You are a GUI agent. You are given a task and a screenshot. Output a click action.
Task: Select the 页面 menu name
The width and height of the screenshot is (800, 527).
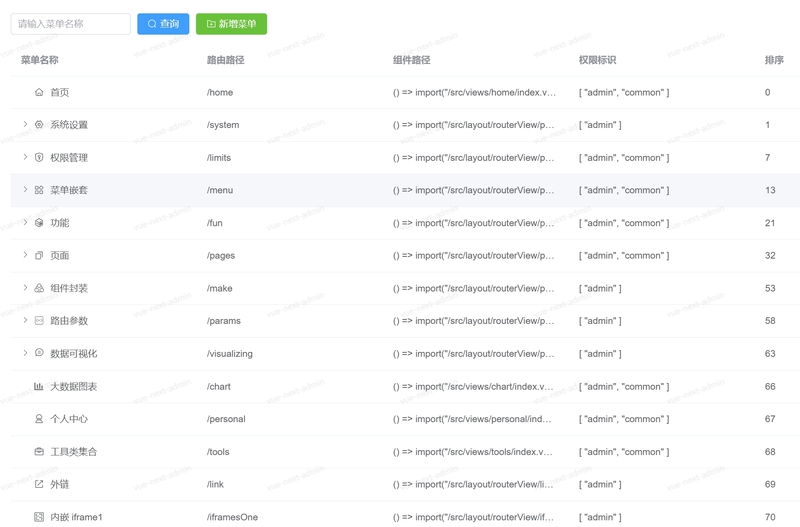[60, 256]
